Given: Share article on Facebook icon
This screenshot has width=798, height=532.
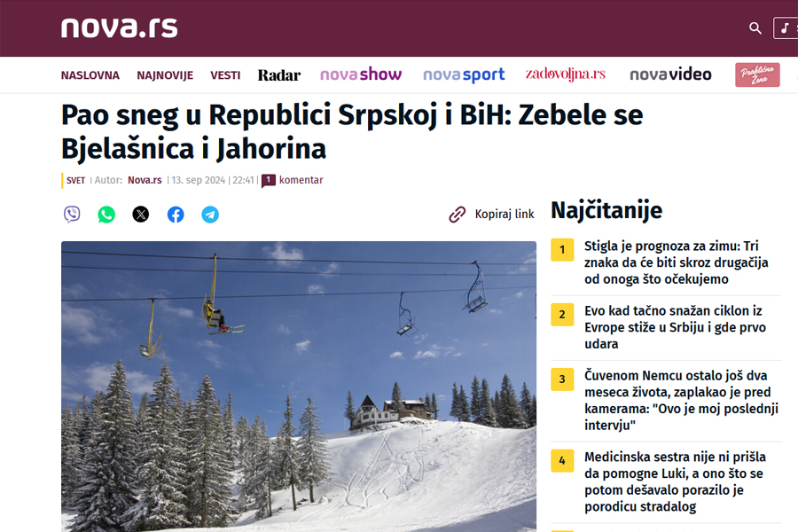Looking at the screenshot, I should [x=176, y=215].
